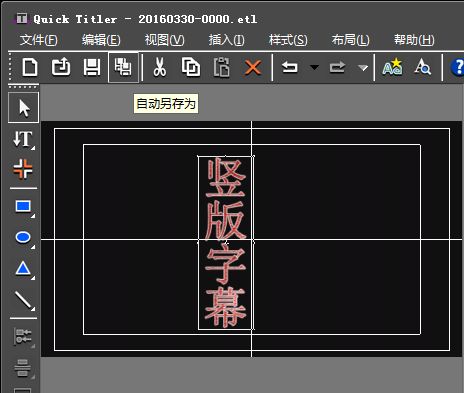464x393 pixels.
Task: Click the Auto Save As (自动另存为) icon
Action: coord(123,67)
